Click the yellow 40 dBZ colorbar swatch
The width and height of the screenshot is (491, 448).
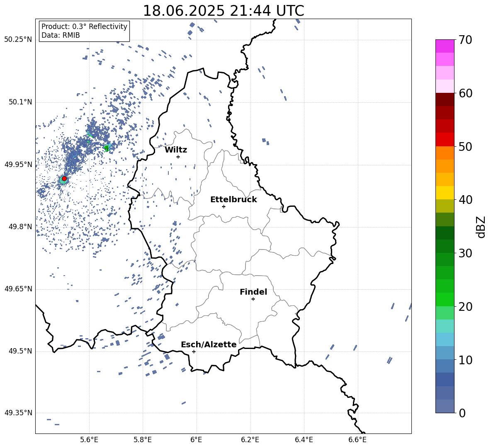coord(445,193)
